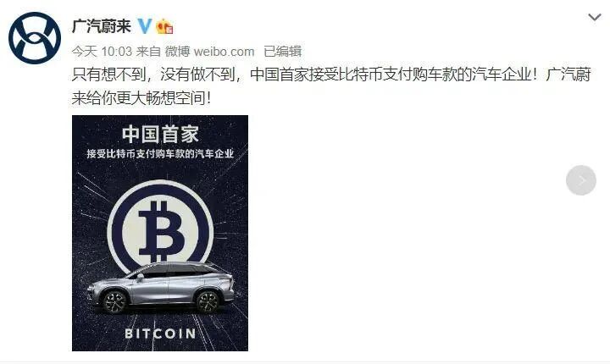This screenshot has height=364, width=610.
Task: Follow the 微博 weibo.com source link
Action: click(210, 52)
